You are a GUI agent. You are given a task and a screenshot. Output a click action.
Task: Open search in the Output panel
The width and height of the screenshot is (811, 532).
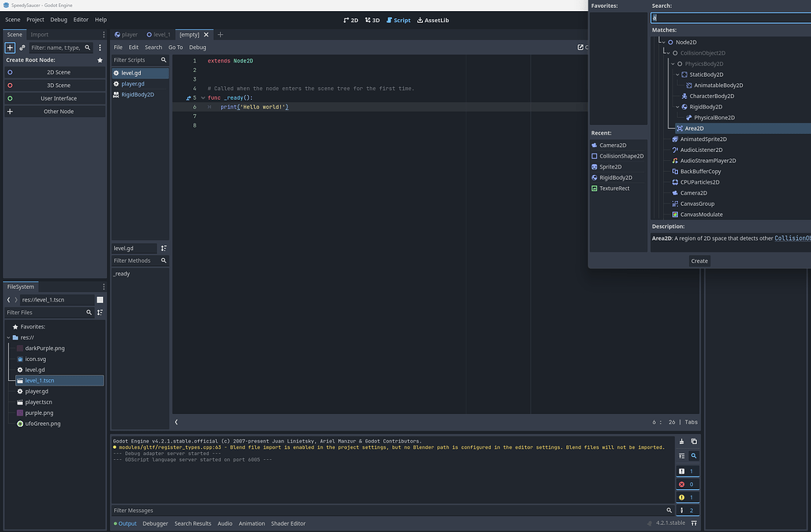tap(695, 456)
